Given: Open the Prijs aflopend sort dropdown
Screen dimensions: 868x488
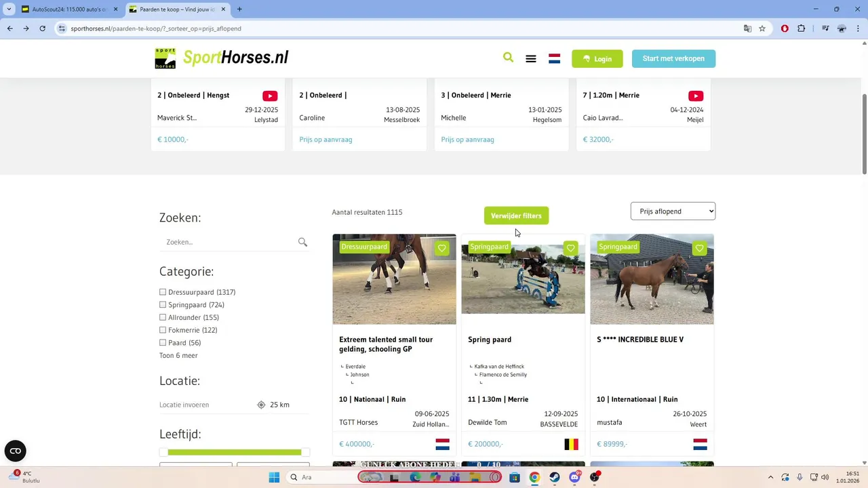Looking at the screenshot, I should (x=673, y=211).
